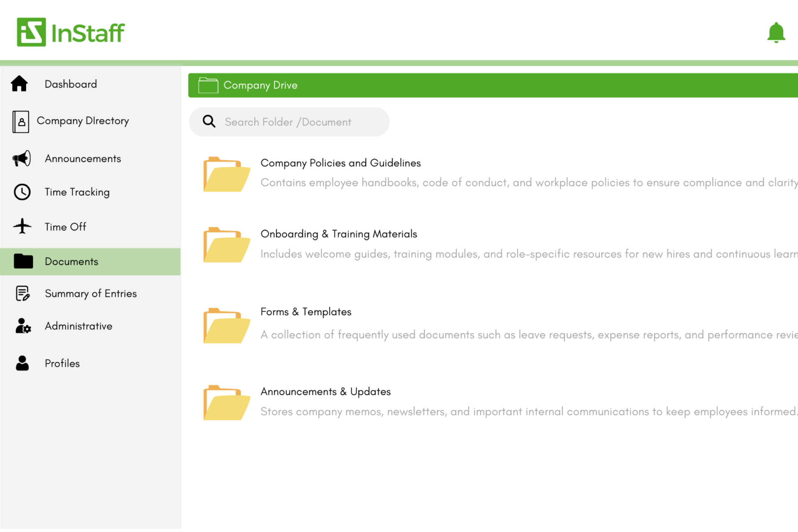798x532 pixels.
Task: Click the Company Directory contact book icon
Action: point(21,122)
